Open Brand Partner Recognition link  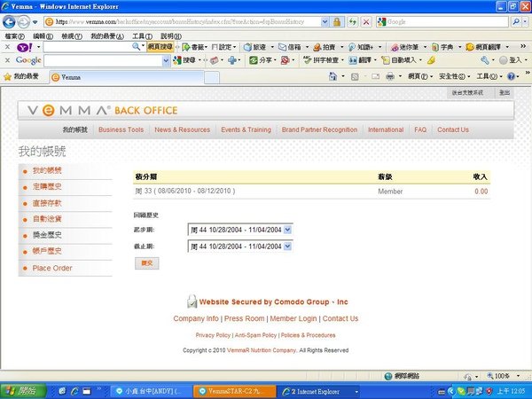click(319, 129)
